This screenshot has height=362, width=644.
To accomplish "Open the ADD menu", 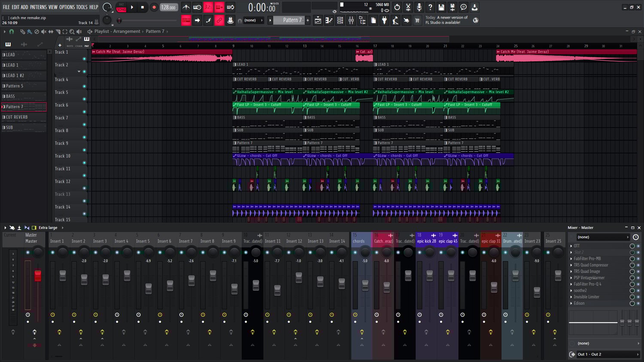I will tap(24, 7).
